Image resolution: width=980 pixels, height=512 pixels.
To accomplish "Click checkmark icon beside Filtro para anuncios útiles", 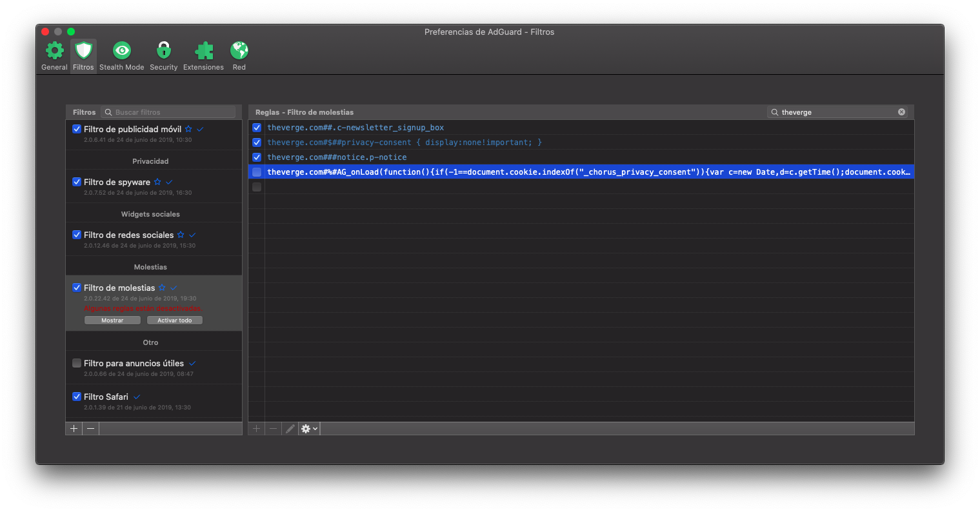I will point(192,363).
